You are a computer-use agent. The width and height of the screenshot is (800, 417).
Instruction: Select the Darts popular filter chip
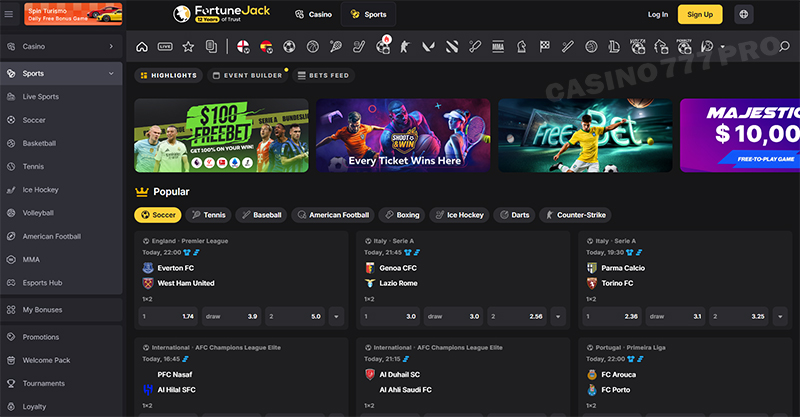point(514,215)
